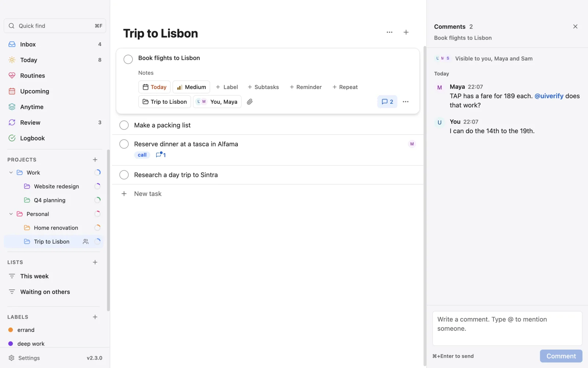Click the Comment submit button
The height and width of the screenshot is (368, 588).
[561, 356]
